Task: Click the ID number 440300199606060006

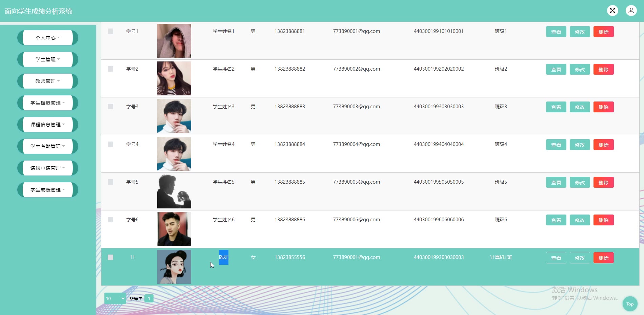Action: [x=439, y=220]
